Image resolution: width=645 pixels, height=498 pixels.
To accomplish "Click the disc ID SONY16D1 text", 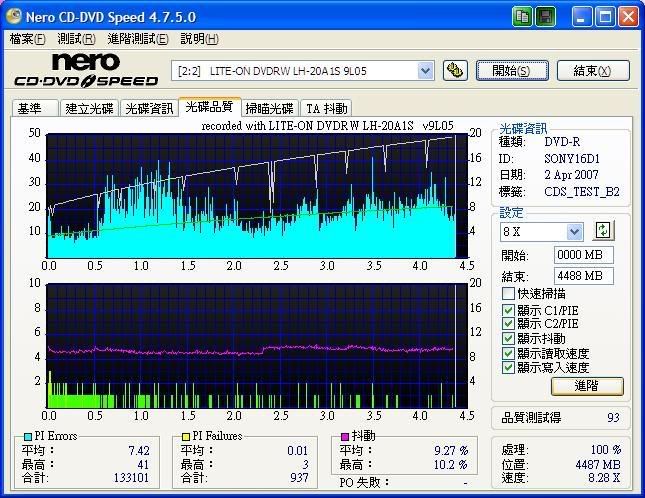I will pyautogui.click(x=572, y=159).
